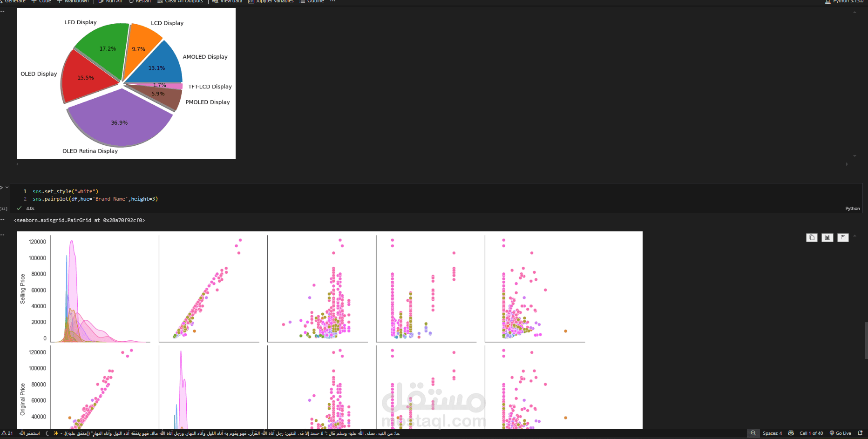The height and width of the screenshot is (439, 868).
Task: Add a new Markdown cell from toolbar
Action: pyautogui.click(x=73, y=1)
